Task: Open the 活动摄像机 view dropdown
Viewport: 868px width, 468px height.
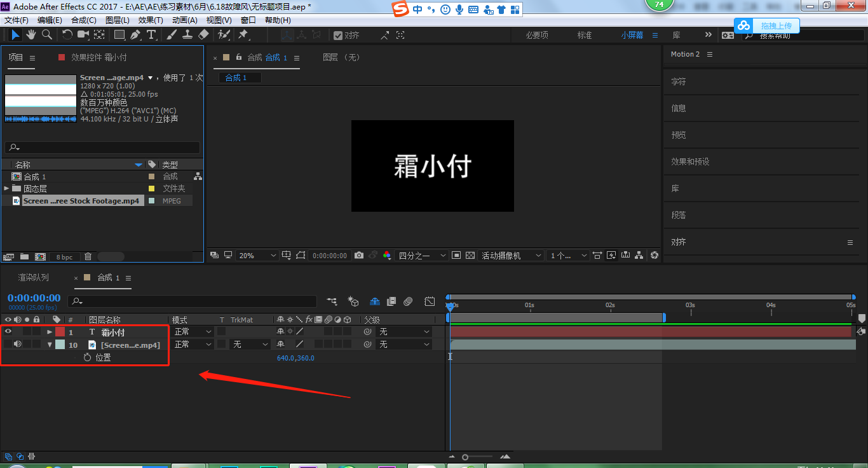Action: 512,256
